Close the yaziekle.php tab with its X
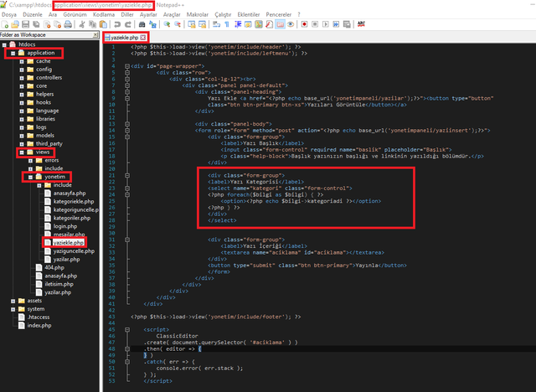The image size is (536, 392). [143, 38]
